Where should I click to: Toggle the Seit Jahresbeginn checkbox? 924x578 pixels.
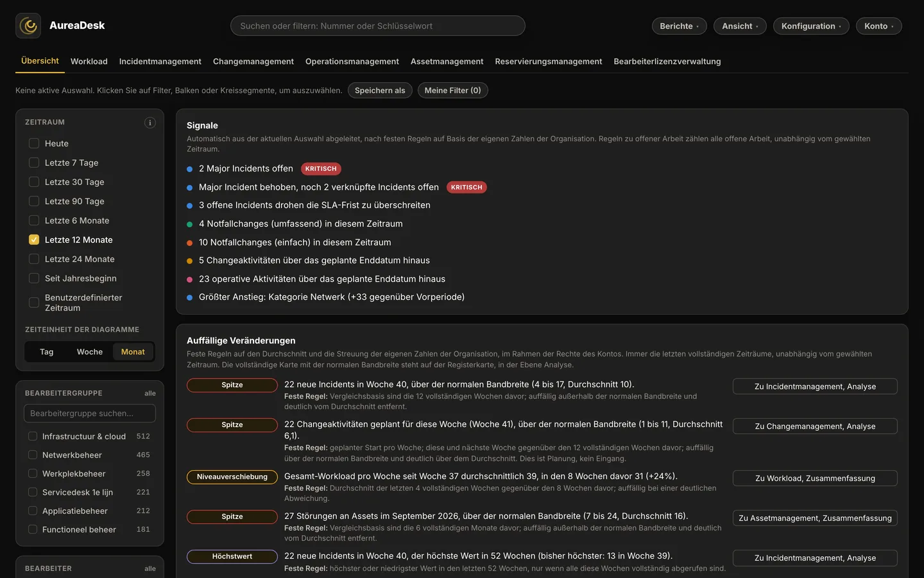click(34, 278)
